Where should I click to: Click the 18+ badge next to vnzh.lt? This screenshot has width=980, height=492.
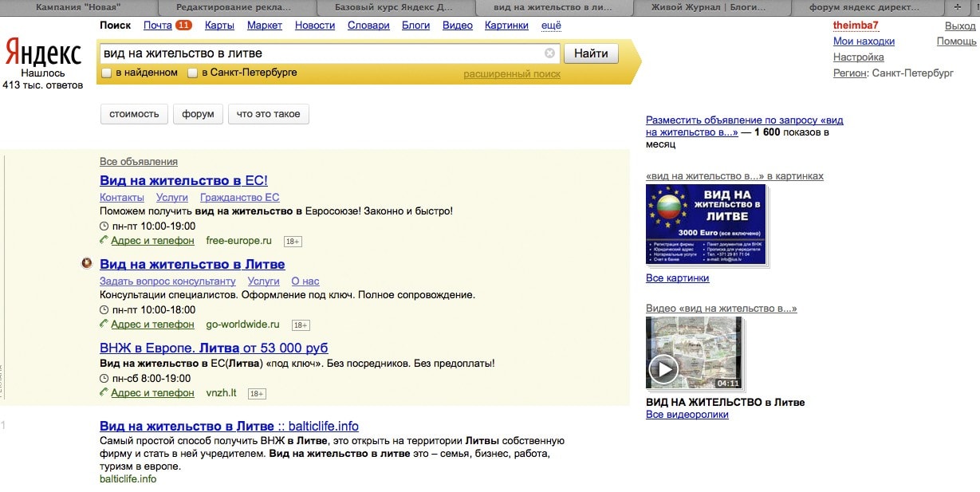tap(257, 394)
